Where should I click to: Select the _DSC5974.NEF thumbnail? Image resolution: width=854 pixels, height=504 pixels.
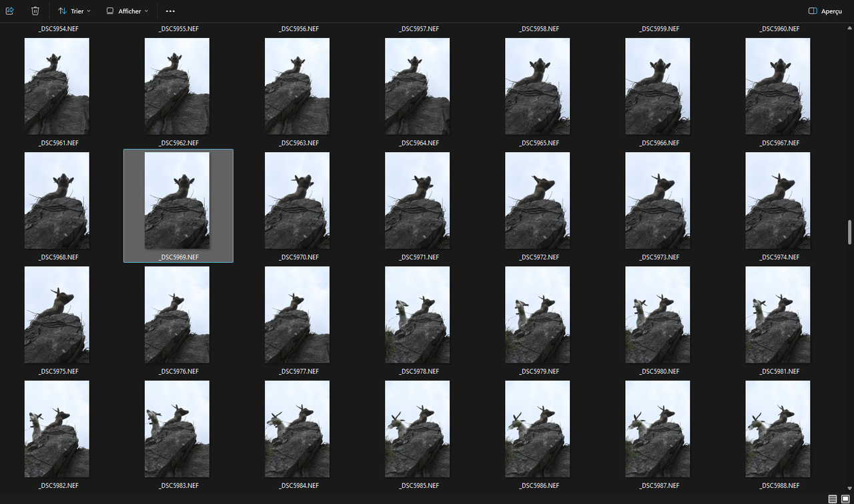[777, 201]
